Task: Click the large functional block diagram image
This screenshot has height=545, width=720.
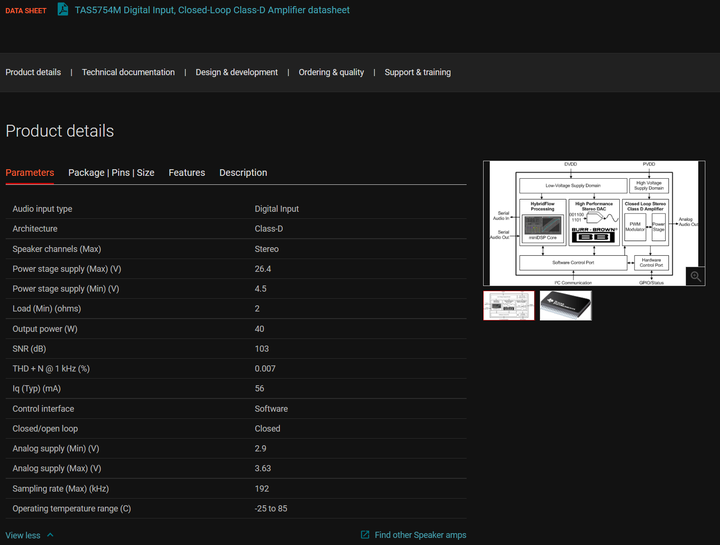Action: (594, 223)
